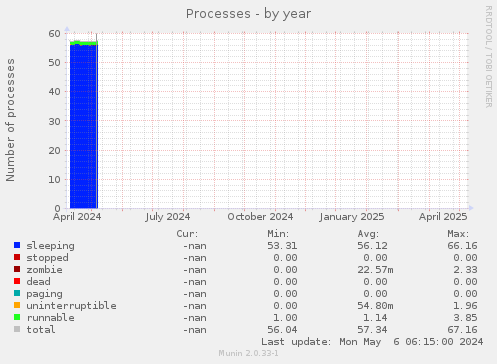
Task: Click total current value -nan
Action: click(195, 330)
